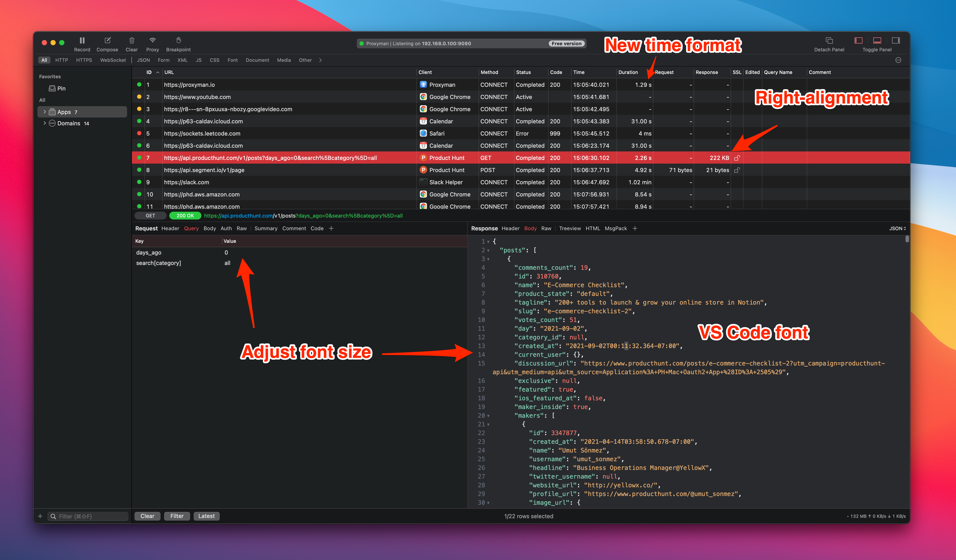The height and width of the screenshot is (560, 956).
Task: Open the filter bar more-options icon
Action: coord(898,60)
